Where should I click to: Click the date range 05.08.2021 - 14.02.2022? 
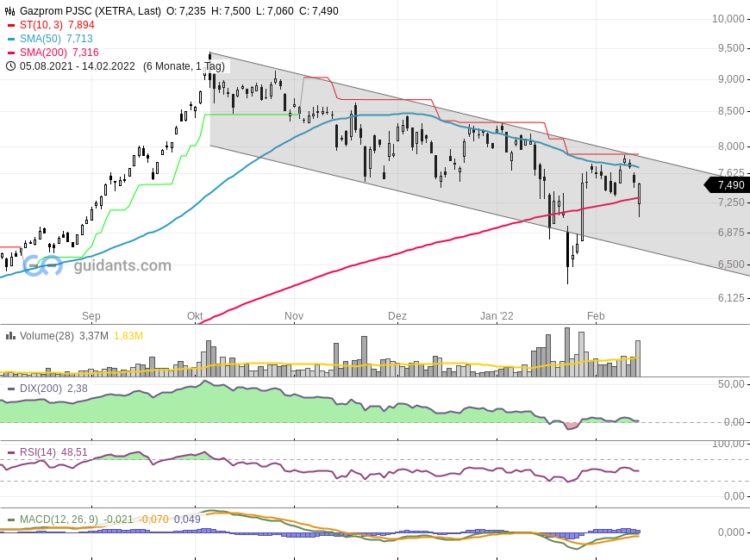(x=78, y=66)
